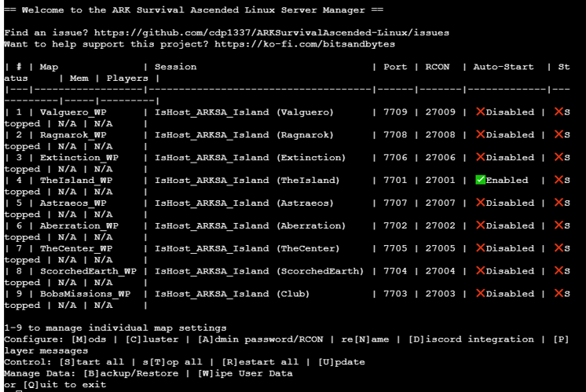Viewport: 586px width, 392px height.
Task: Toggle Disabled auto-start text for ScorchedEarth
Action: coord(510,272)
